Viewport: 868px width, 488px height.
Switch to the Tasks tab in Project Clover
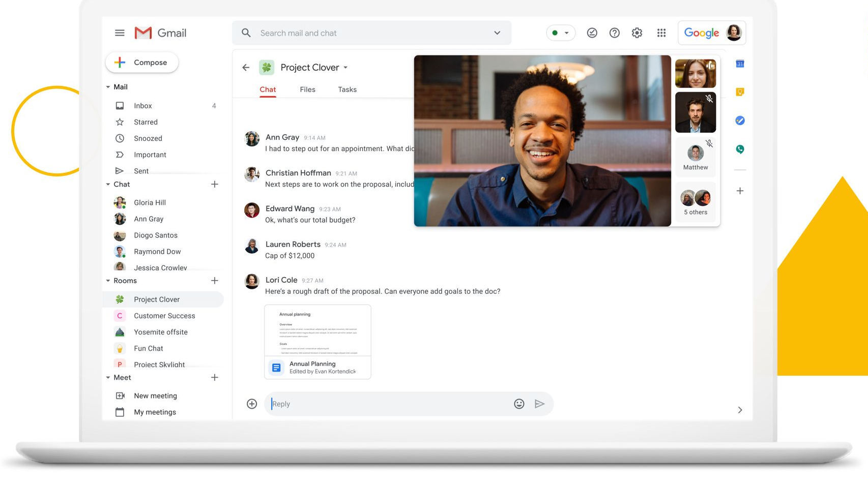point(347,89)
